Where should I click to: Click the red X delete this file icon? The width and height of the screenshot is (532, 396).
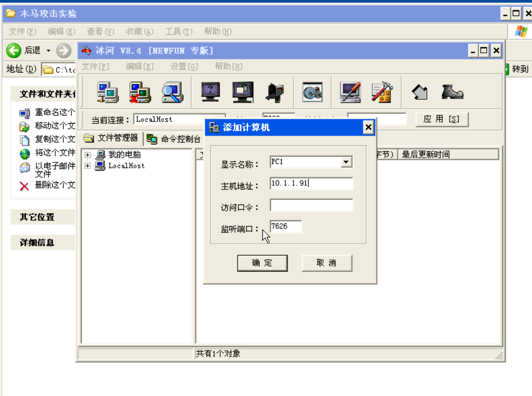tap(24, 186)
